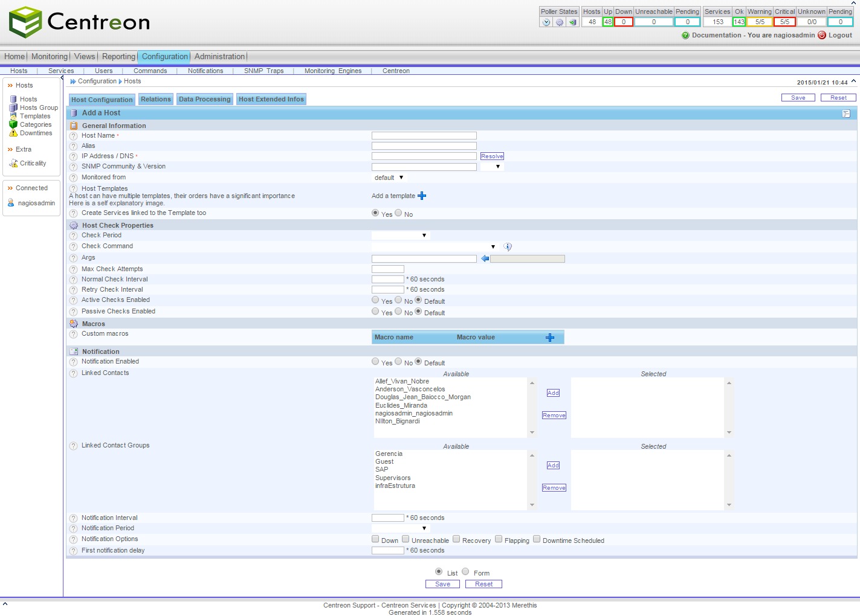Screen dimensions: 860x616
Task: Click the Host Name input field
Action: coord(424,136)
